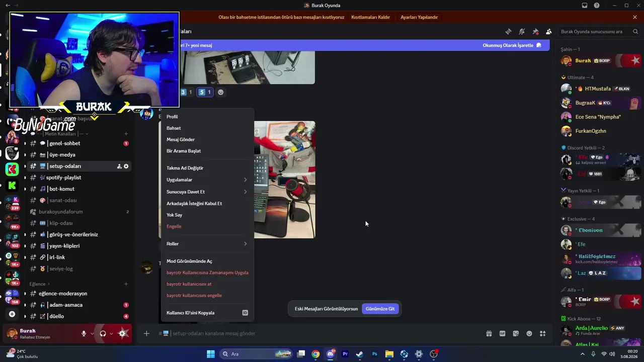Open pinned messages icon
Screen dimensions: 644x362
click(535, 31)
